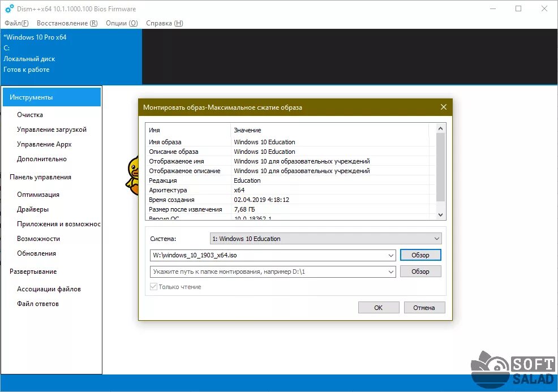Viewport: 558px width, 392px height.
Task: Click the Значение column header
Action: [329, 130]
